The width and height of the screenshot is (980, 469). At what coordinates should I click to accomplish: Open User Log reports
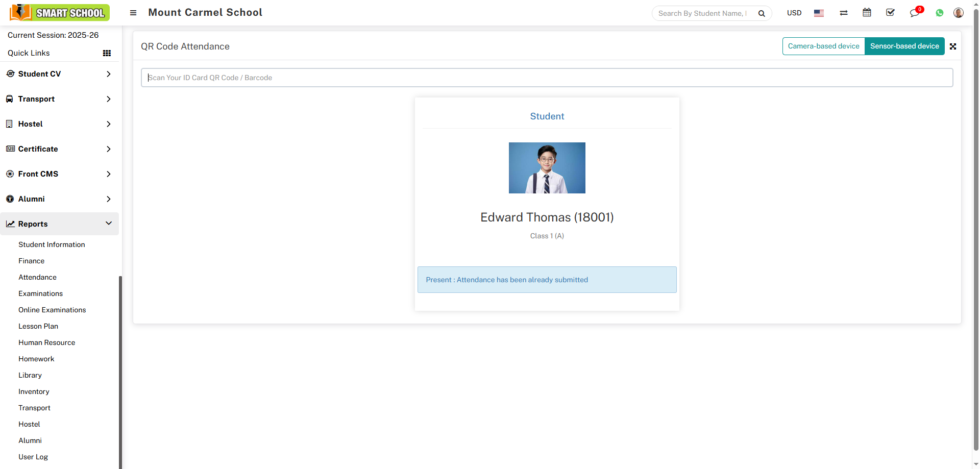click(33, 457)
